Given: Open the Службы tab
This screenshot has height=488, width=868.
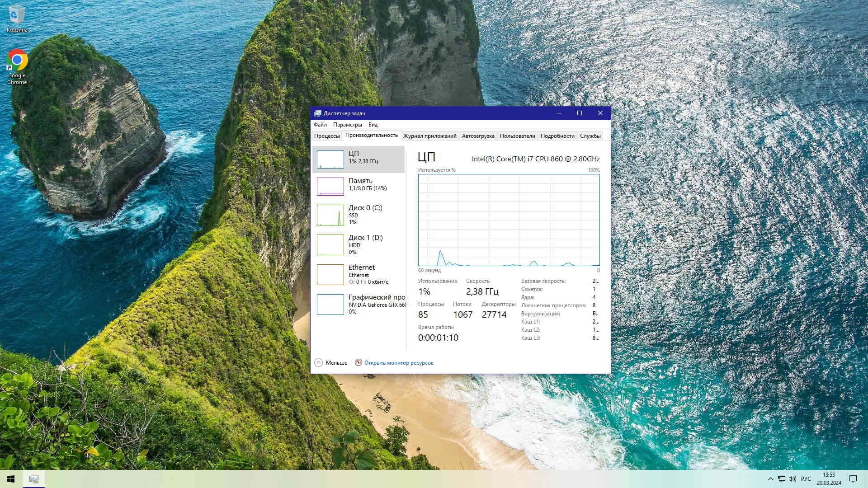Looking at the screenshot, I should [590, 136].
